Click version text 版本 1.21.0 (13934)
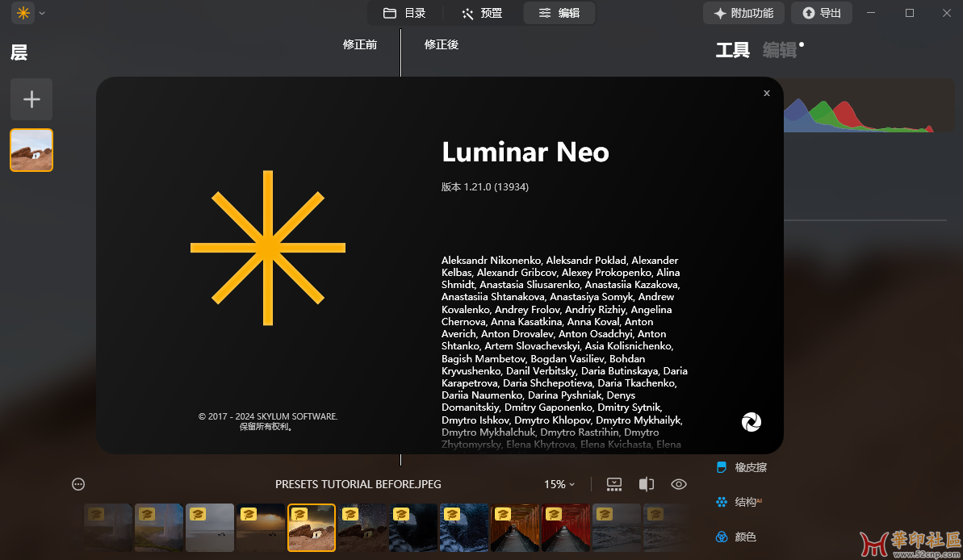This screenshot has height=560, width=963. point(485,186)
